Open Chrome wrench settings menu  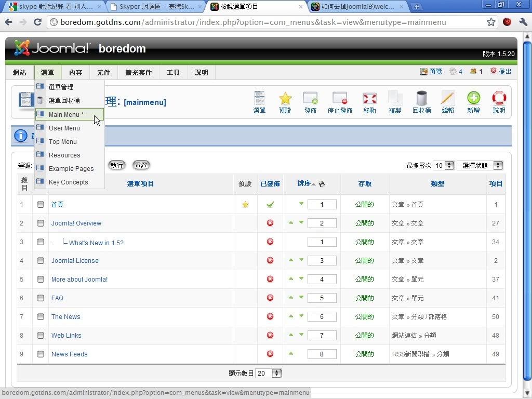tap(523, 22)
